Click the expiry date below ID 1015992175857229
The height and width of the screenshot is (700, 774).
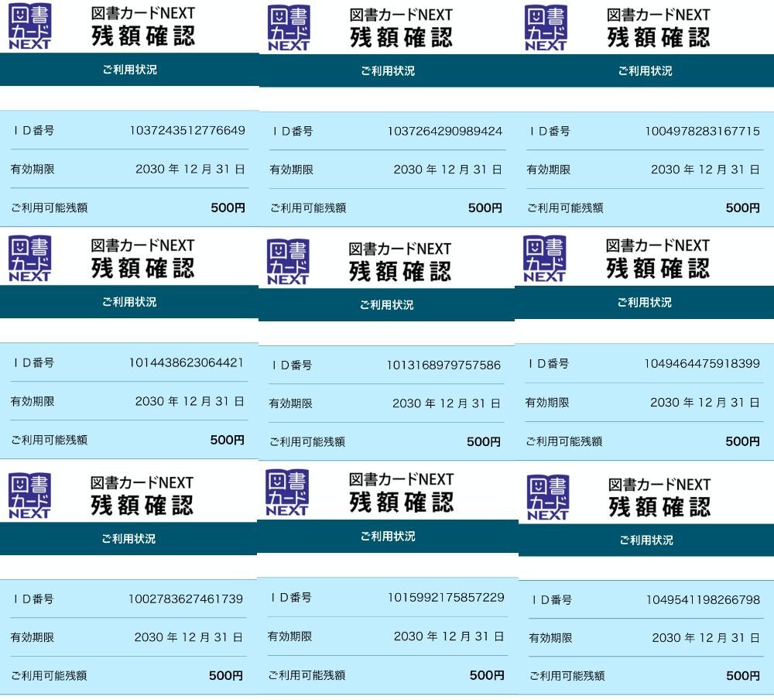tap(449, 637)
